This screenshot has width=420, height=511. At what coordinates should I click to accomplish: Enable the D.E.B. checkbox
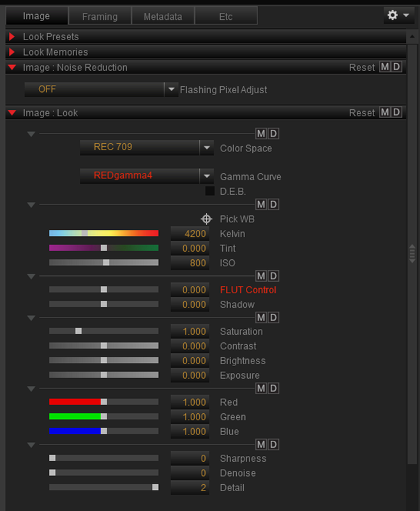click(x=210, y=191)
